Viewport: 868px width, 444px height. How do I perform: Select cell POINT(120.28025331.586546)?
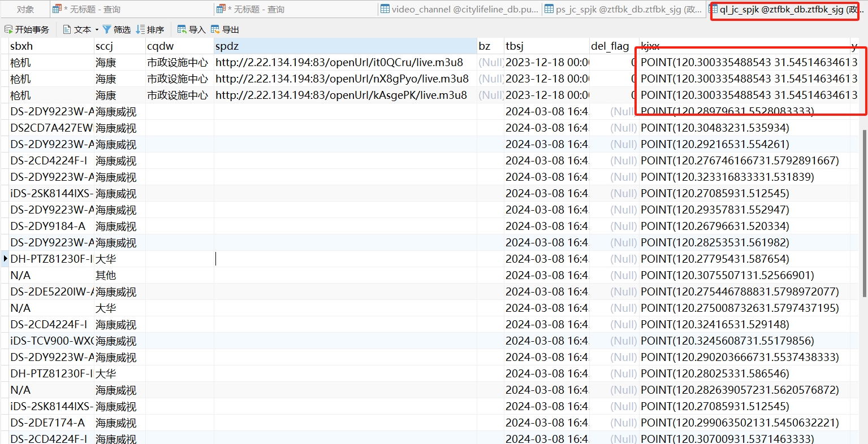745,373
